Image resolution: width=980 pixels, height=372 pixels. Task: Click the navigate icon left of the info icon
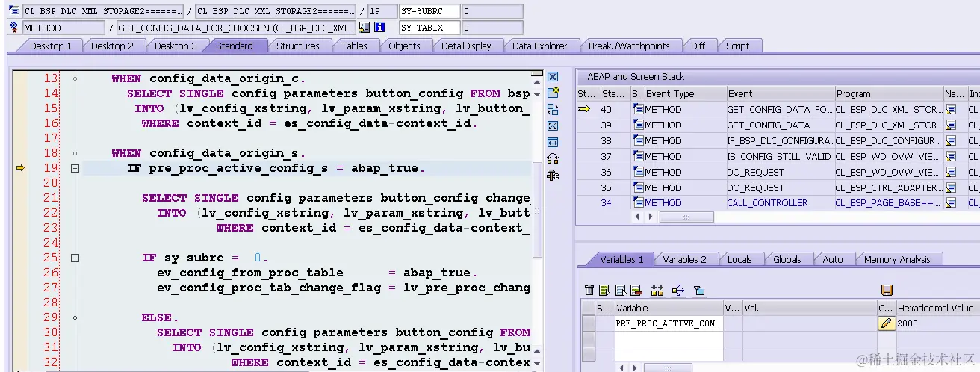[364, 28]
